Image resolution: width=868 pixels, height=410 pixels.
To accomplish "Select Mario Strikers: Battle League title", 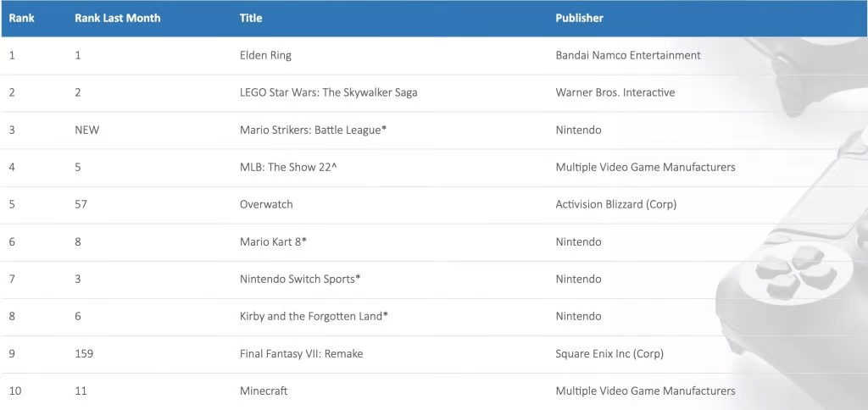I will click(x=313, y=130).
